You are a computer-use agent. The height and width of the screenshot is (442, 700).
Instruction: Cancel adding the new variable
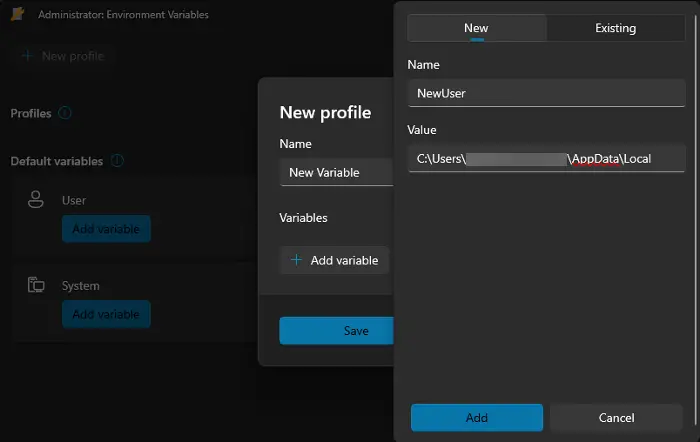[x=616, y=417]
